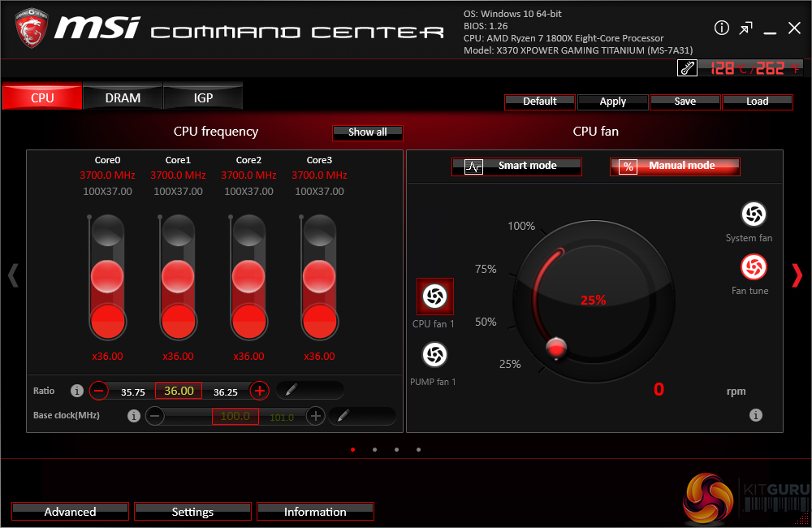Click the Save button
812x528 pixels.
pos(685,102)
